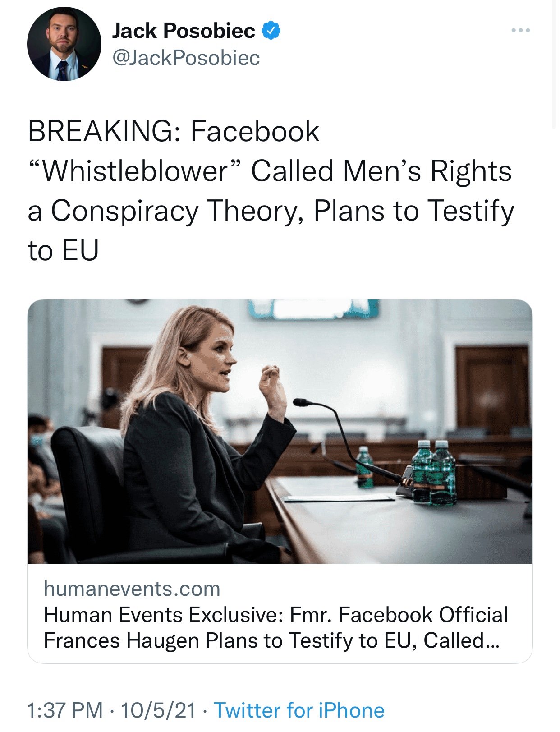Image resolution: width=560 pixels, height=732 pixels.
Task: Click the Conspiracy Theory tweet line
Action: pos(271,211)
